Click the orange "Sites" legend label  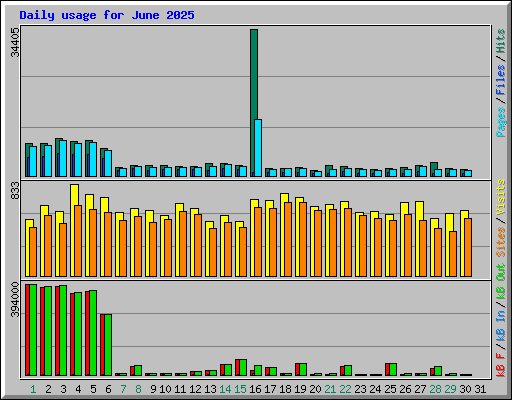pyautogui.click(x=501, y=242)
